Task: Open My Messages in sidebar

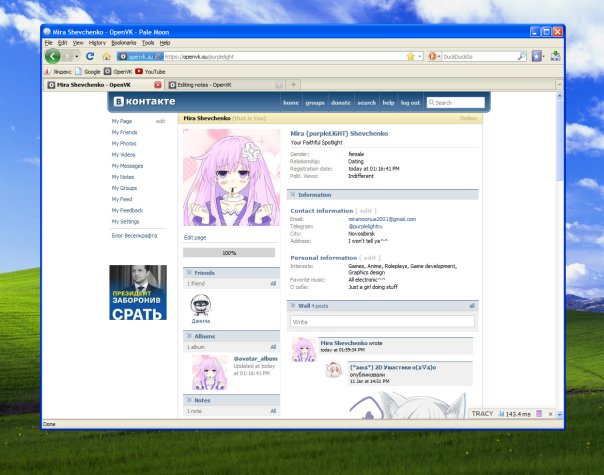Action: 127,166
